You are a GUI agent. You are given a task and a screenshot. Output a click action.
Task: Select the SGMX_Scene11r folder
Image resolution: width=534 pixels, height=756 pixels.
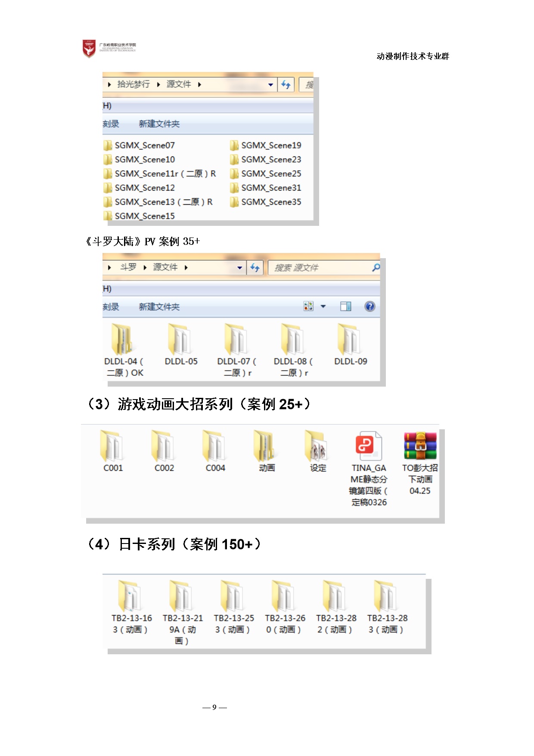click(x=165, y=174)
